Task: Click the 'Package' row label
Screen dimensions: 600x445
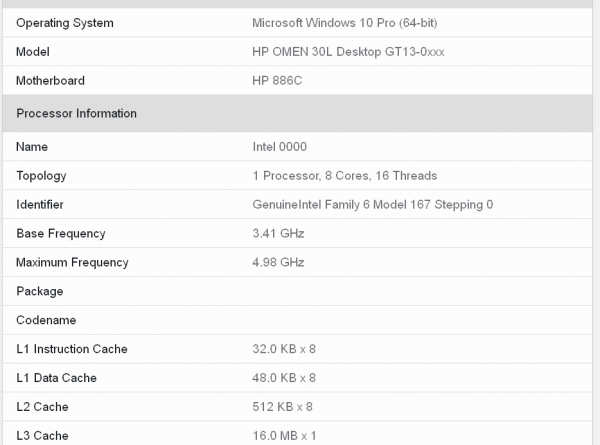Action: click(x=39, y=292)
